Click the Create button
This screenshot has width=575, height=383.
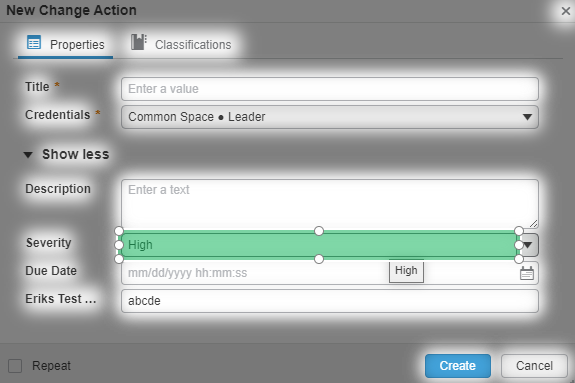tap(458, 366)
